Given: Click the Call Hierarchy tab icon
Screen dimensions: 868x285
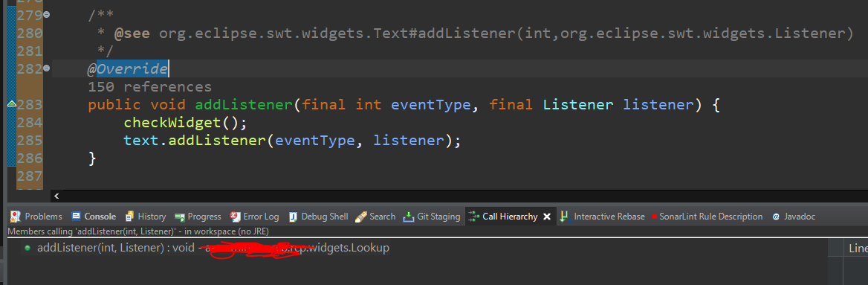Looking at the screenshot, I should 474,217.
